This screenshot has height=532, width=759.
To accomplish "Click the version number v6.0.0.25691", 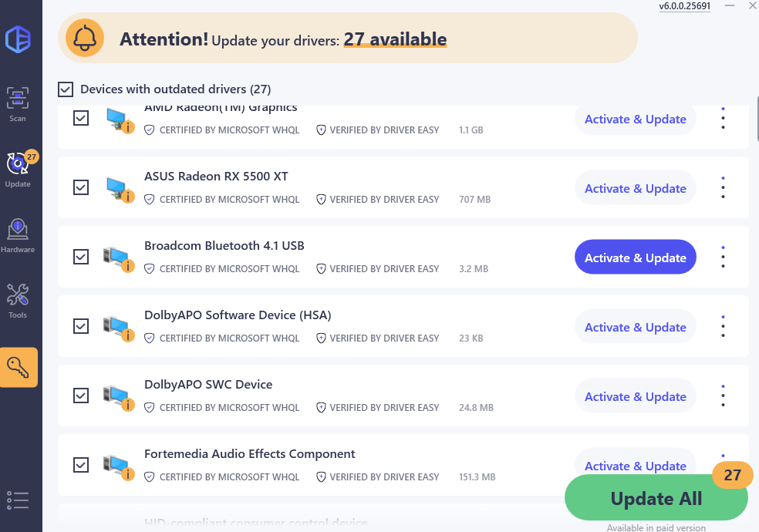I will coord(685,6).
